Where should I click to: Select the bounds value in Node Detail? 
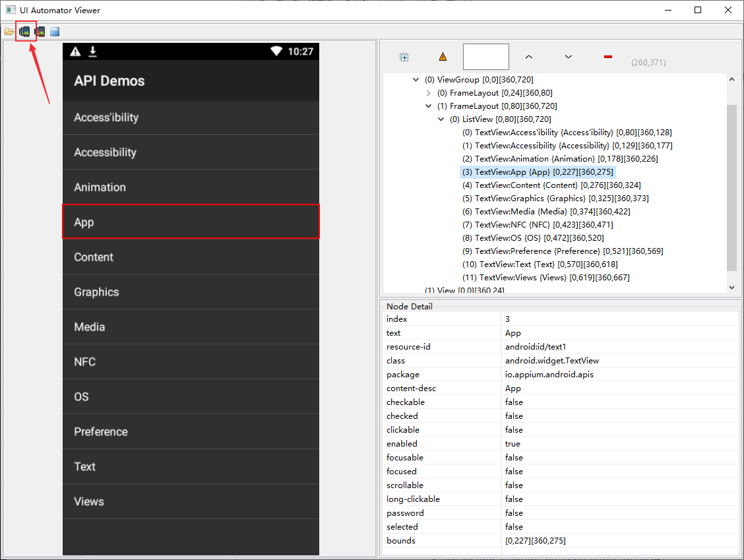click(x=535, y=541)
